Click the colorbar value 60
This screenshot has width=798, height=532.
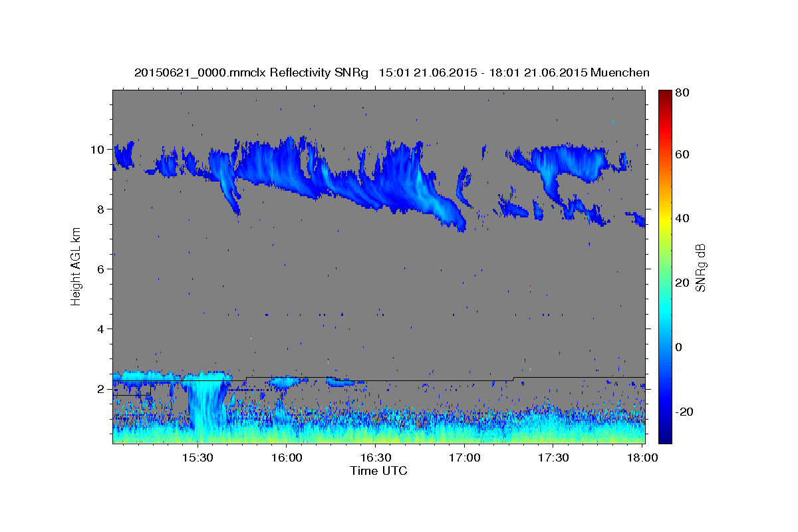(684, 154)
